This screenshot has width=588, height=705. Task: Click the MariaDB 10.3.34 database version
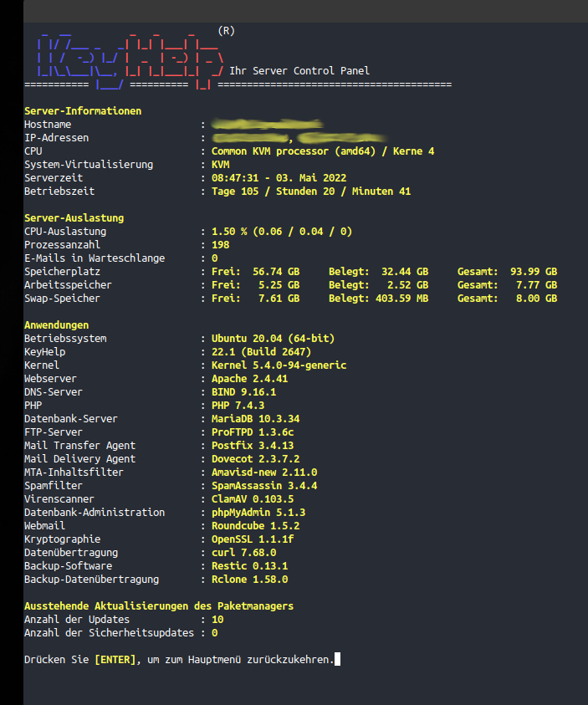coord(255,419)
